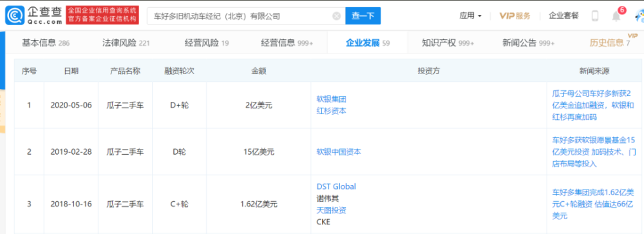
Task: Open the 软银集团 investor link
Action: tap(331, 99)
